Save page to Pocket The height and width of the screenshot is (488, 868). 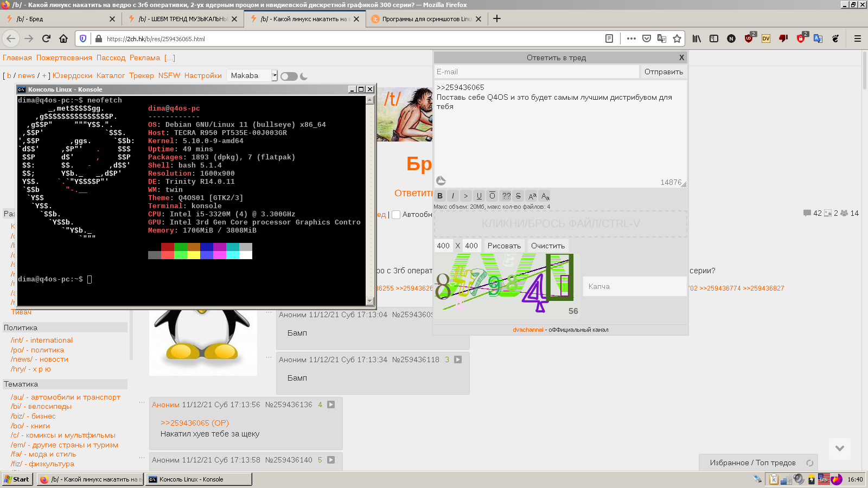(x=647, y=38)
